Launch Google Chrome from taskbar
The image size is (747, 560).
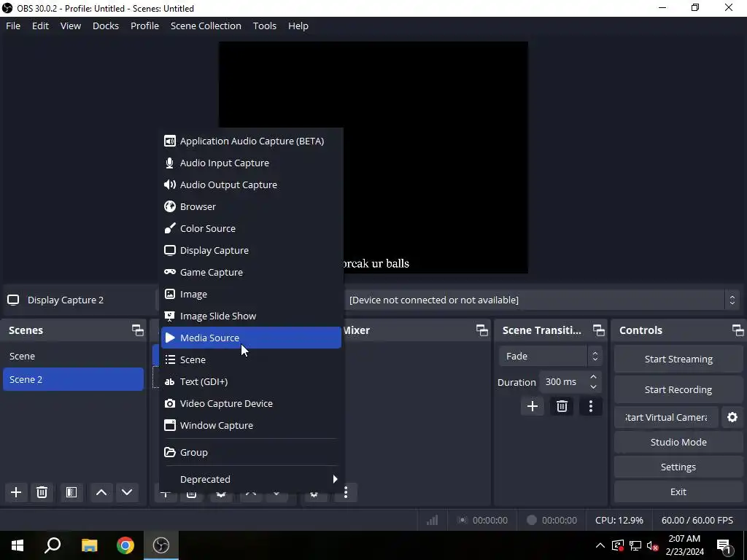(x=125, y=545)
